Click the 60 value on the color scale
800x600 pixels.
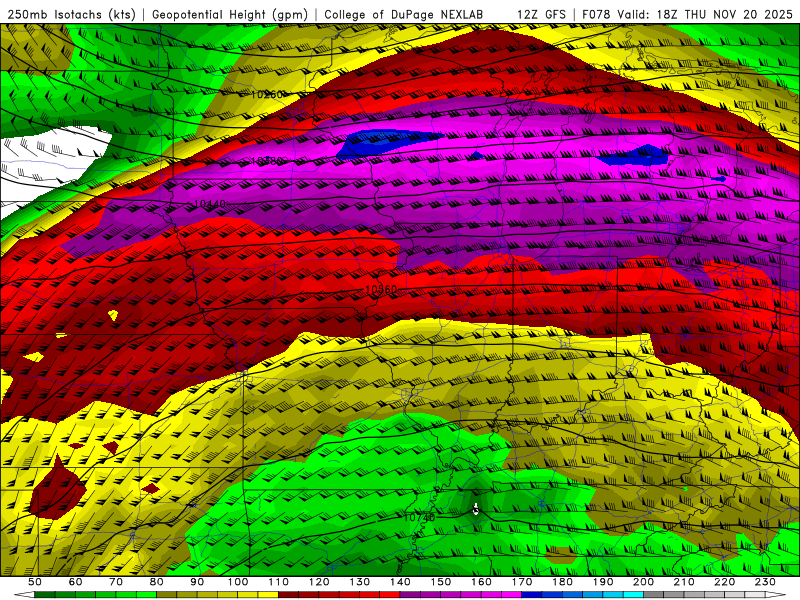[75, 582]
